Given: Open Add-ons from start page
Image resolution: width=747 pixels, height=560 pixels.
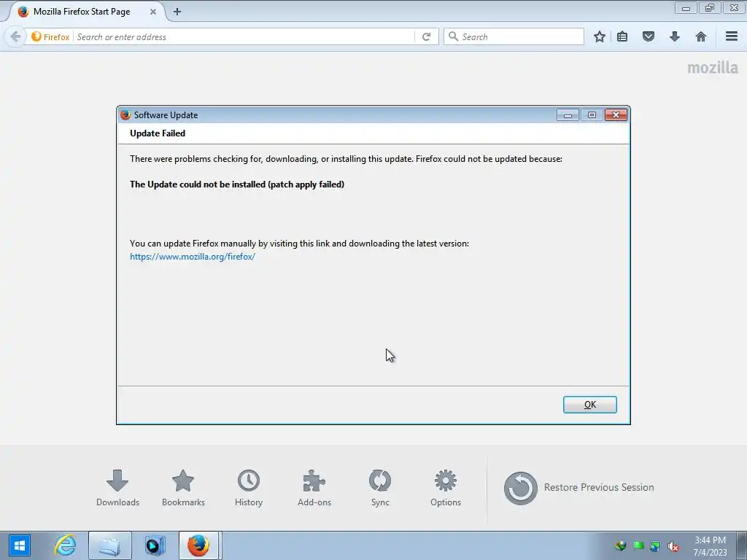Looking at the screenshot, I should (314, 488).
